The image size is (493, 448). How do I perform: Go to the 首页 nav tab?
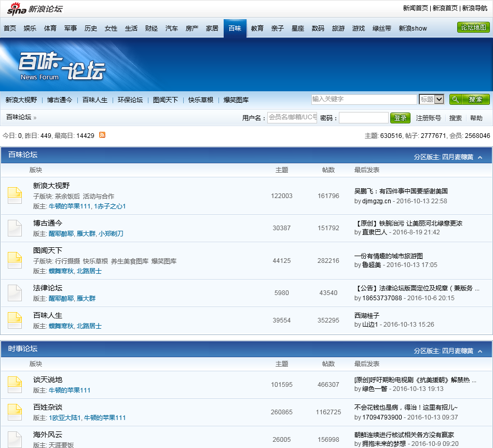[x=10, y=29]
